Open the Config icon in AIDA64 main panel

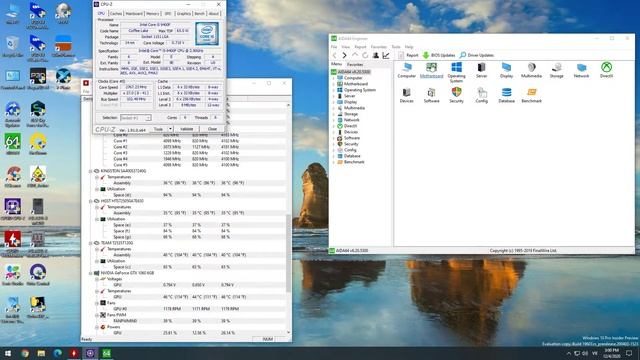pos(482,95)
